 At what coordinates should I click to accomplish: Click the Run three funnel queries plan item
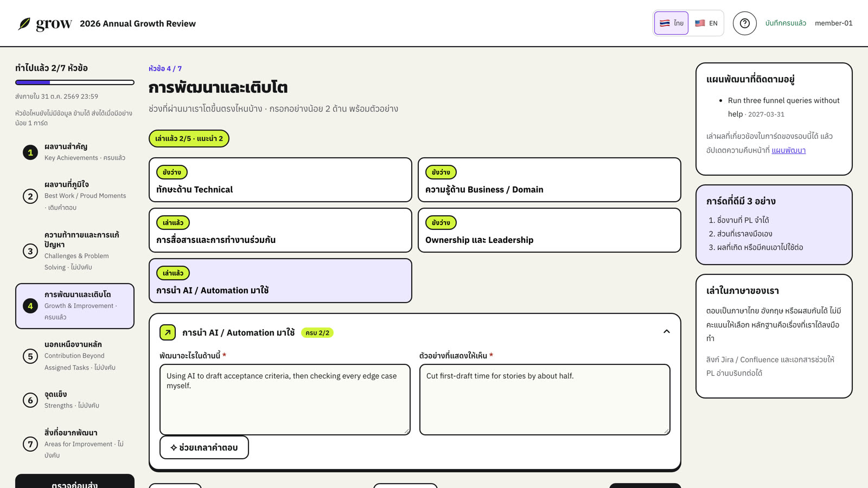click(x=784, y=107)
